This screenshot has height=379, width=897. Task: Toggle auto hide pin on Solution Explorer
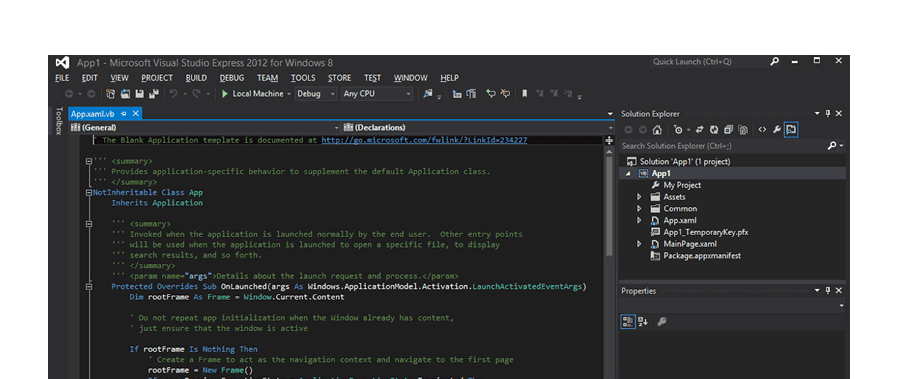pyautogui.click(x=828, y=114)
